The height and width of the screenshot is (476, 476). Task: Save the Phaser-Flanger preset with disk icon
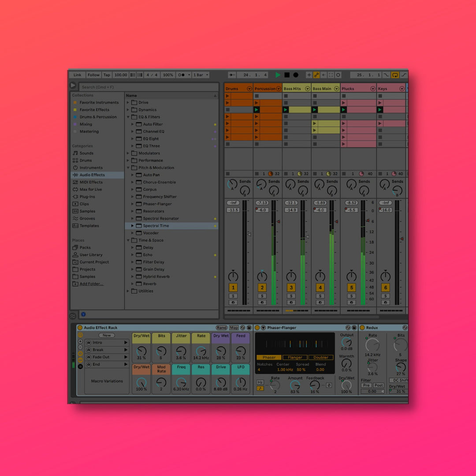click(x=354, y=328)
